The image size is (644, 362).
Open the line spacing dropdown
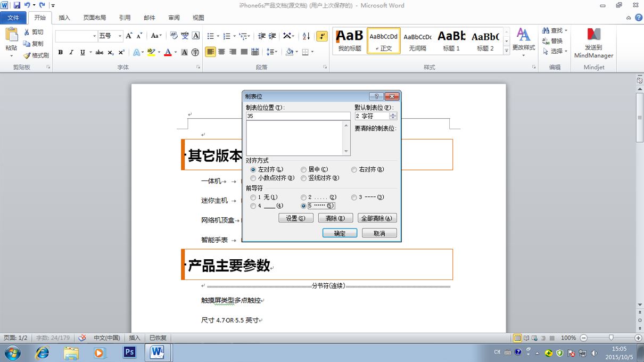point(272,52)
